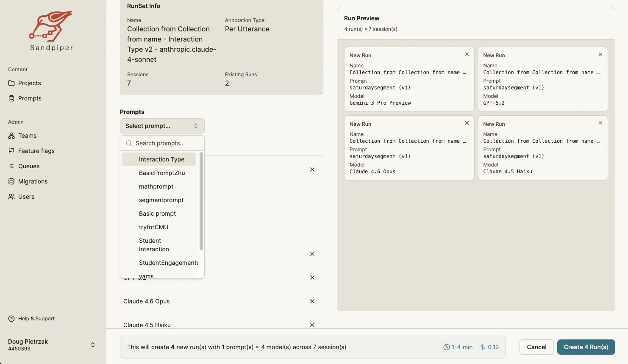
Task: Choose the Basic prompt option
Action: (x=159, y=214)
